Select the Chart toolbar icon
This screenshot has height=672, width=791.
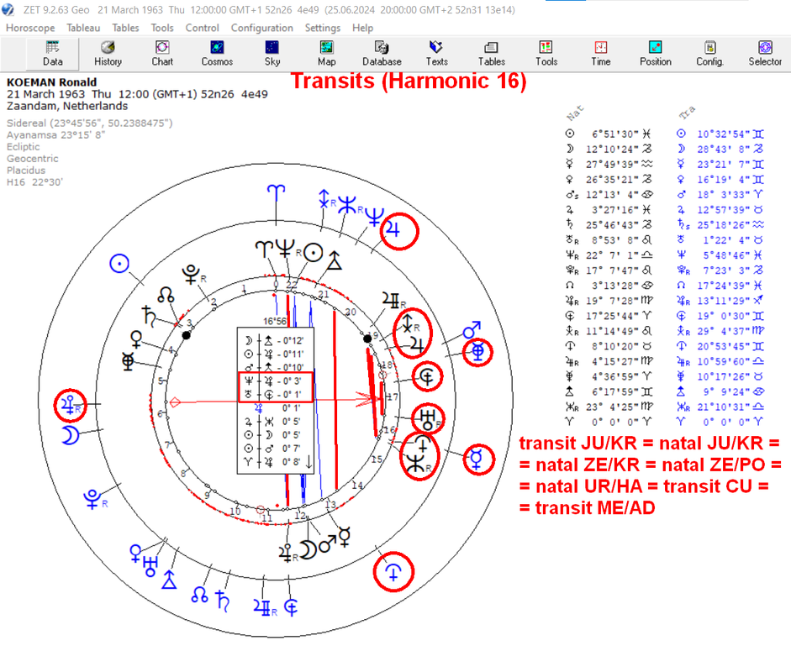pos(162,54)
